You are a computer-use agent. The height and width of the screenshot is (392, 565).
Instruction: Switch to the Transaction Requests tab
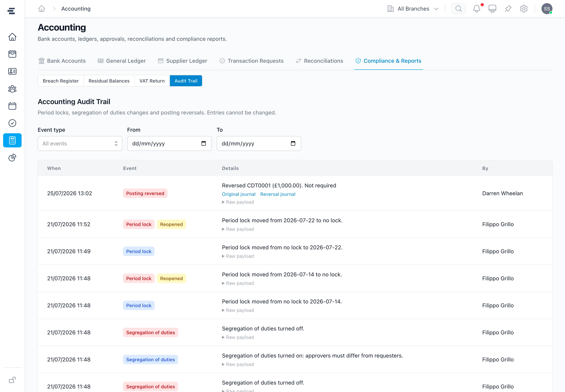[x=251, y=61]
